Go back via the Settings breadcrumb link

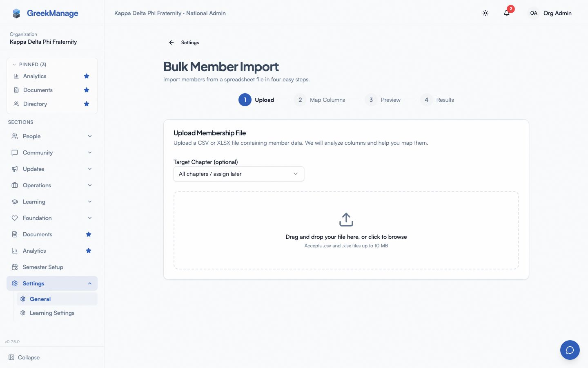190,43
